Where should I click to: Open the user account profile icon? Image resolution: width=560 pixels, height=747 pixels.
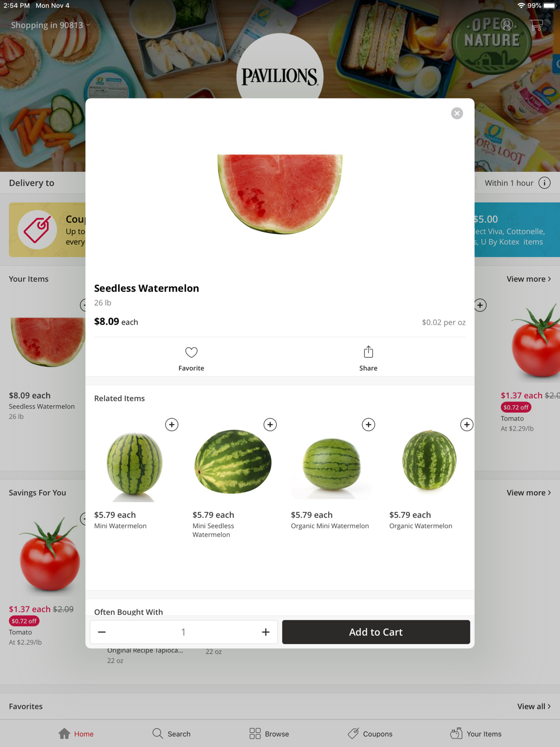click(507, 25)
